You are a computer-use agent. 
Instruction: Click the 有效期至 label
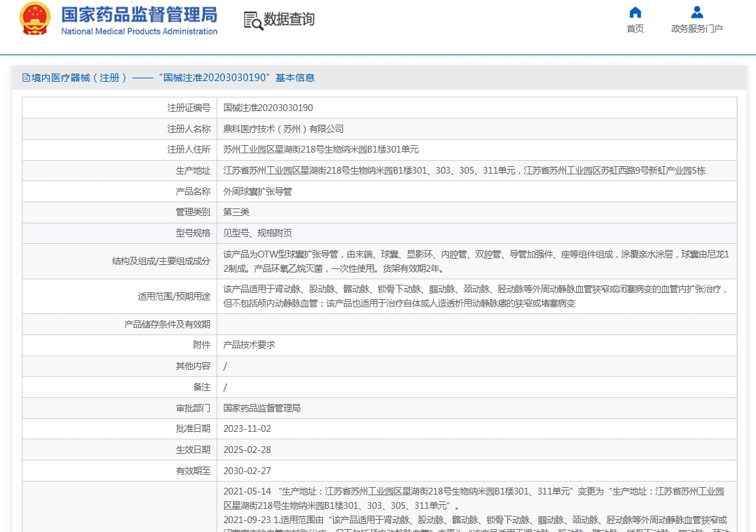tap(193, 471)
